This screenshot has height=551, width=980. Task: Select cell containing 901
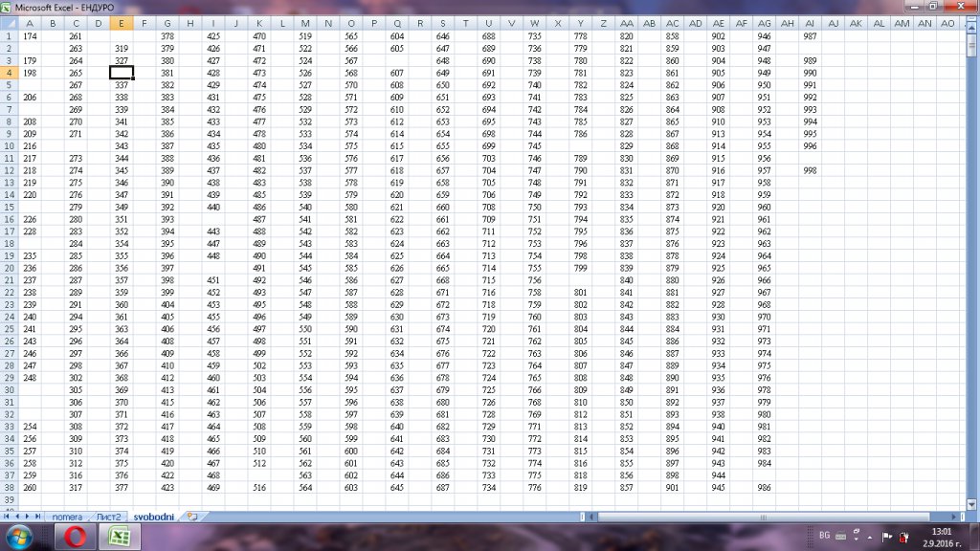coord(672,487)
